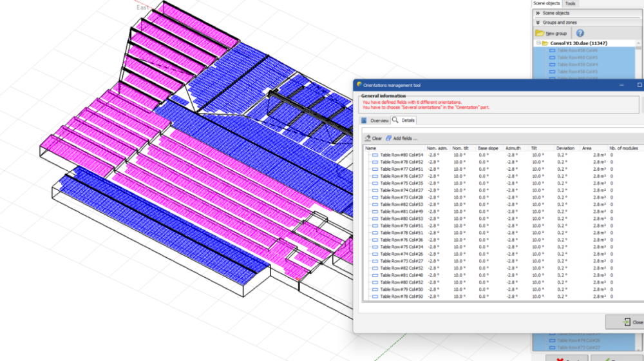Select Table Row#58 Col#6 in scene tree
This screenshot has height=361, width=644.
pos(577,50)
